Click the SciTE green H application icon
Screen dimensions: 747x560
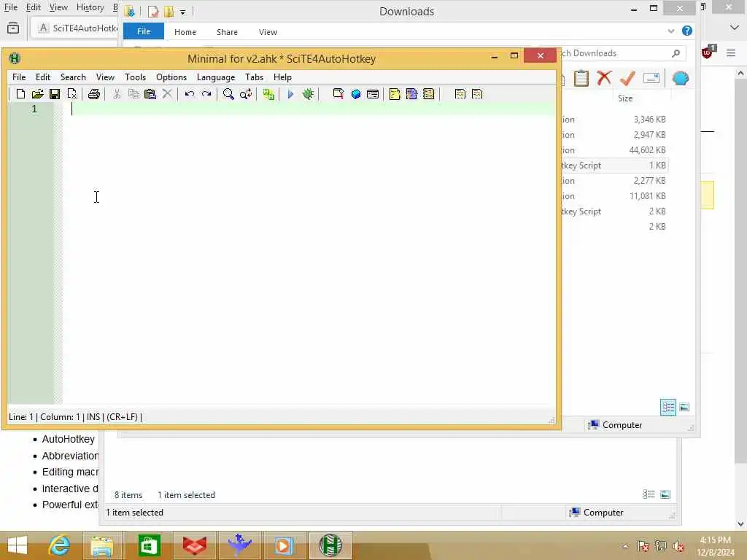pos(15,58)
